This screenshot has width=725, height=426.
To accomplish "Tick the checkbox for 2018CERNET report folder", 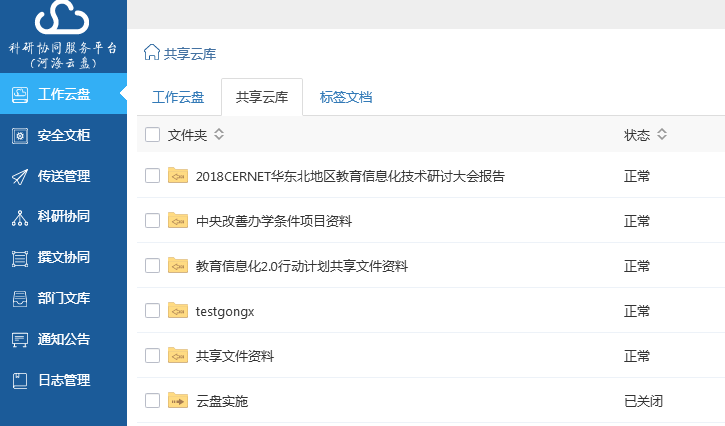I will (x=152, y=176).
